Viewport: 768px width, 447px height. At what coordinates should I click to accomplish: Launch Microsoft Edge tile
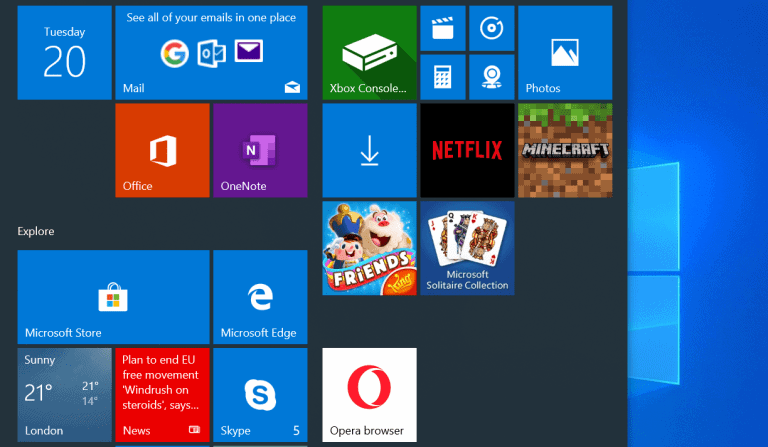point(260,297)
